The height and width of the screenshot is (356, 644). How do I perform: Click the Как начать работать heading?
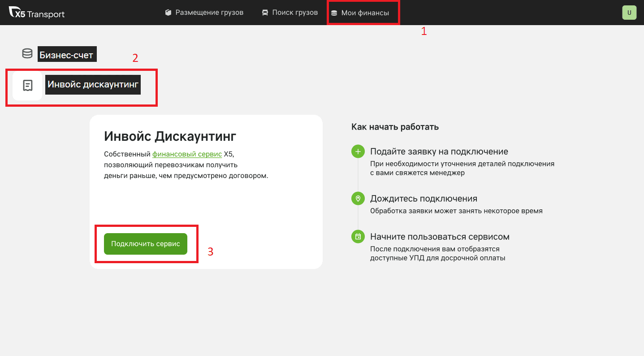click(x=395, y=127)
